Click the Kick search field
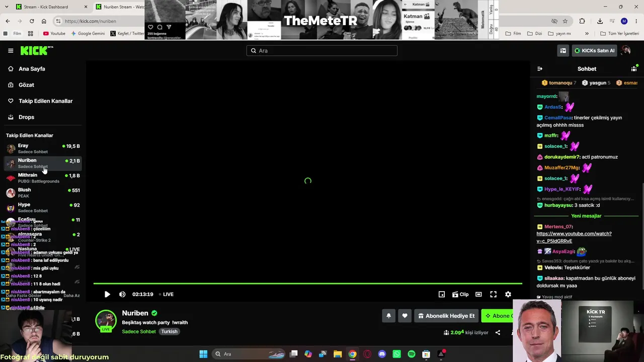This screenshot has width=644, height=362. tap(322, 51)
